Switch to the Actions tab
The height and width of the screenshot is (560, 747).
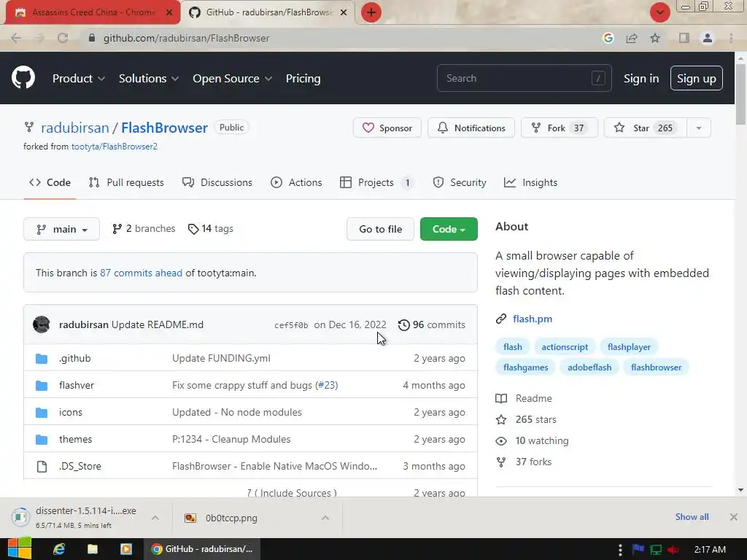click(296, 182)
